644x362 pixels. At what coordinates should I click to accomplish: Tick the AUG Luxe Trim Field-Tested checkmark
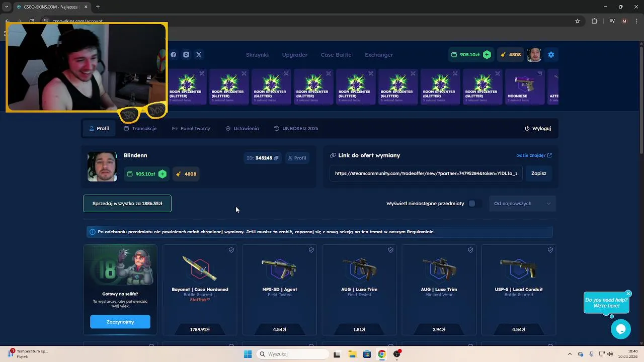(x=391, y=250)
